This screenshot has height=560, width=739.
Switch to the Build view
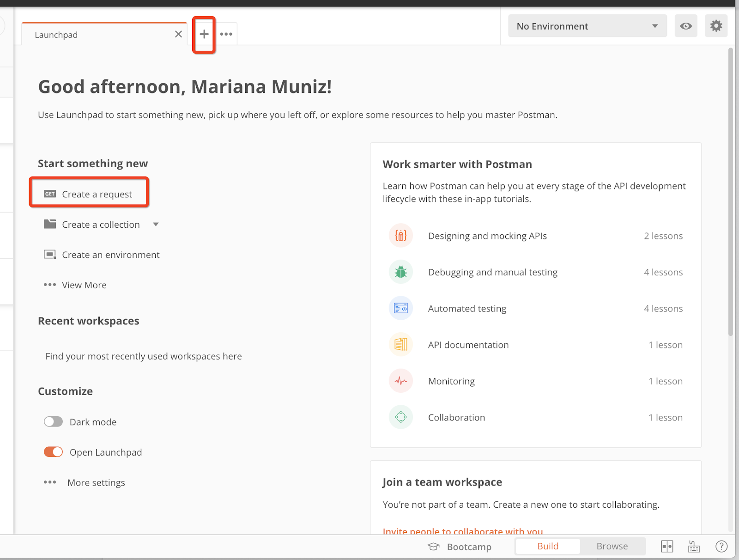coord(548,546)
